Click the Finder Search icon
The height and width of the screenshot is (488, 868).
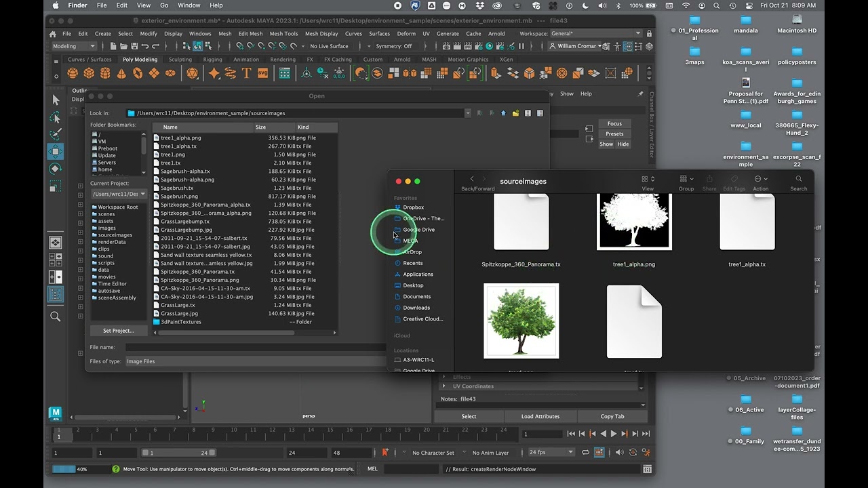pyautogui.click(x=798, y=179)
